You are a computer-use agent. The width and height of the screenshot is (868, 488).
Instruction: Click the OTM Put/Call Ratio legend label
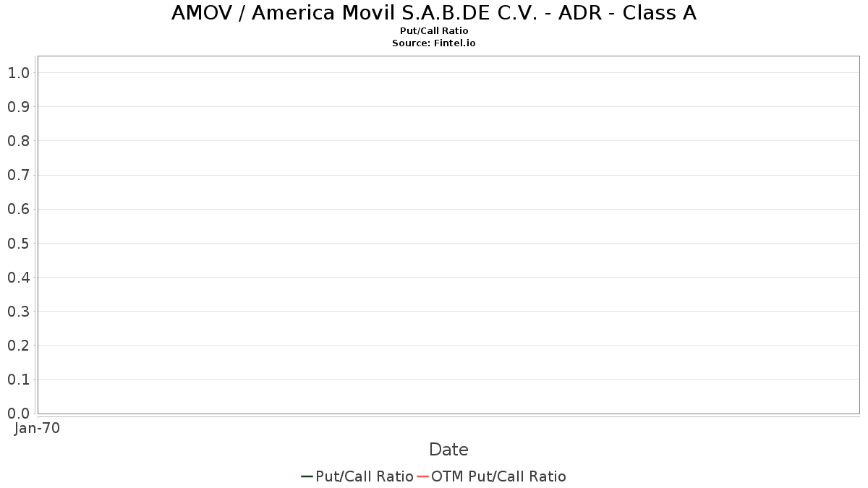pyautogui.click(x=498, y=476)
